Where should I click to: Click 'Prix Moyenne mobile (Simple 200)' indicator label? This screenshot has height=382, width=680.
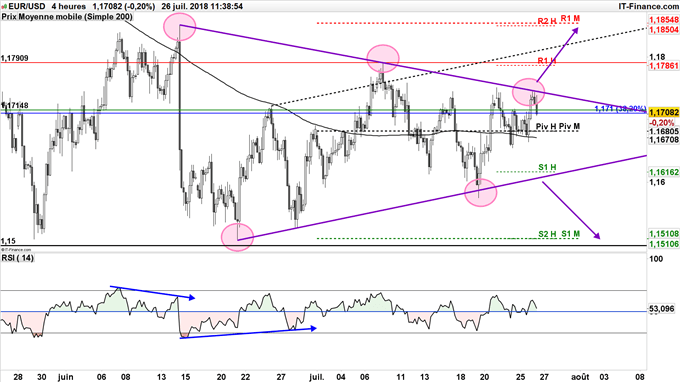coord(67,17)
